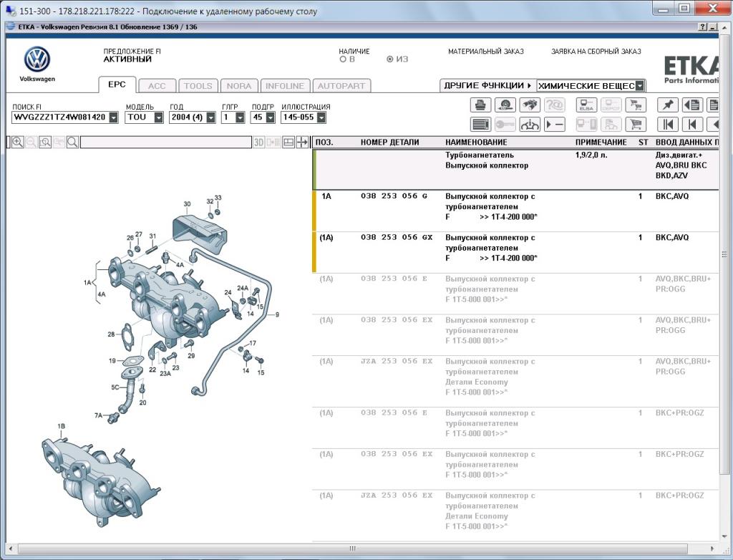Screen dimensions: 733x560
Task: Click the printer icon in the toolbar
Action: (x=480, y=105)
